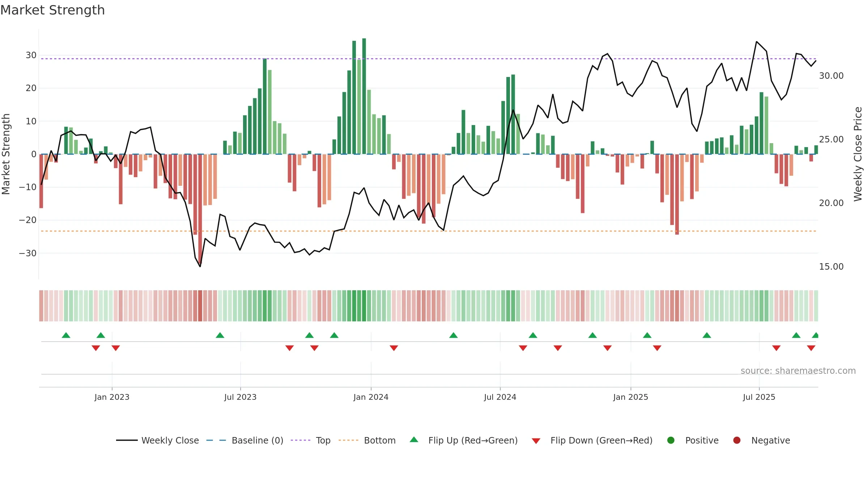Click the first Flip Up marker before Jan 2023
This screenshot has height=488, width=868.
66,335
